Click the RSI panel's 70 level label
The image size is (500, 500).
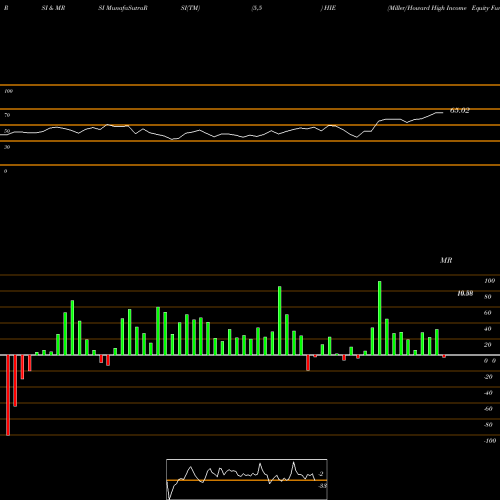pos(7,115)
